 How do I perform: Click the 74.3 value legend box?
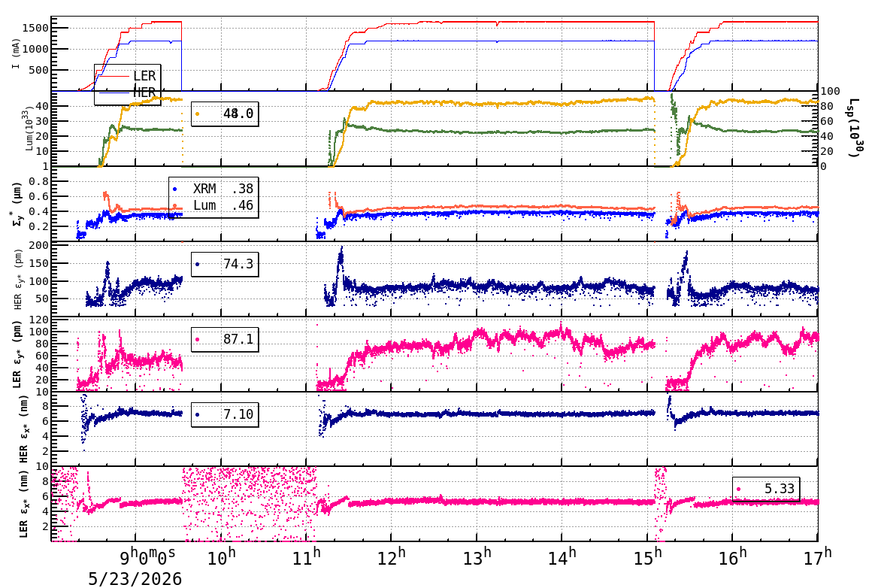pos(225,264)
